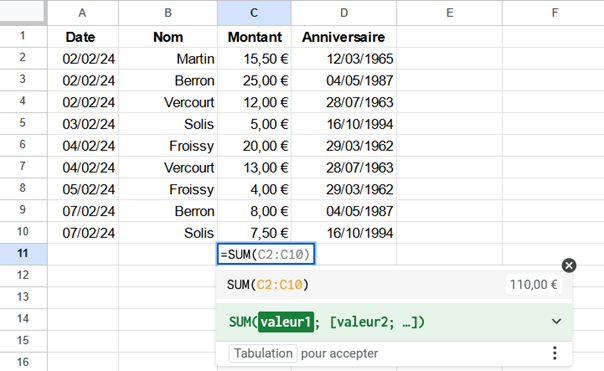Click the valeur1 parameter highlight

[286, 322]
